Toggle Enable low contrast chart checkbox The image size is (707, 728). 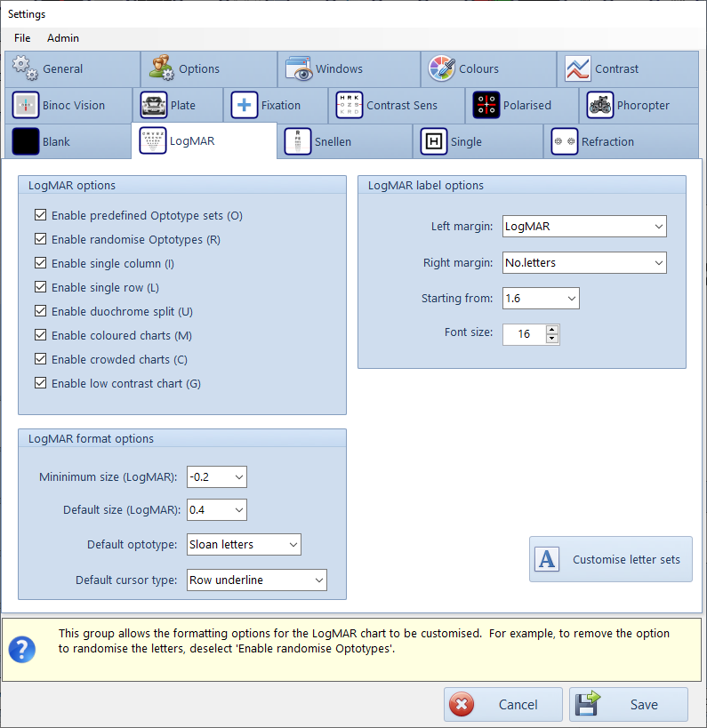(x=40, y=383)
